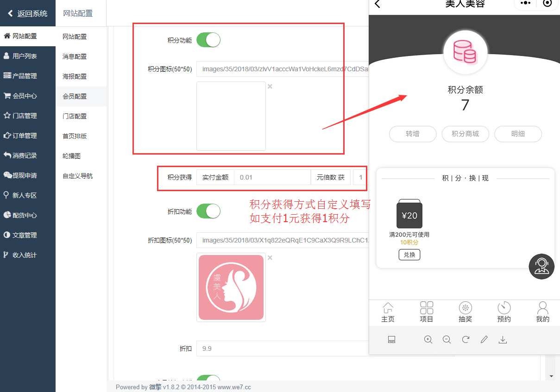
Task: Click the zoom out magnifier icon
Action: click(x=447, y=340)
